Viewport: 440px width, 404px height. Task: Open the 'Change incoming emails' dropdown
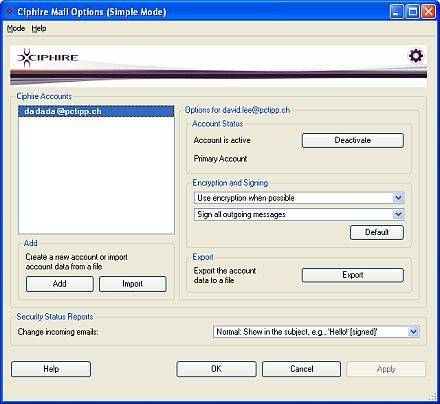click(316, 332)
